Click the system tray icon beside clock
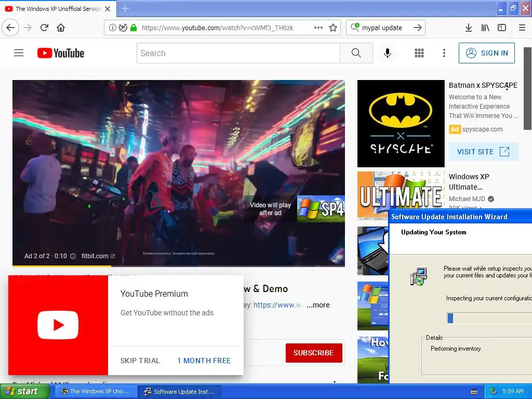 [494, 392]
